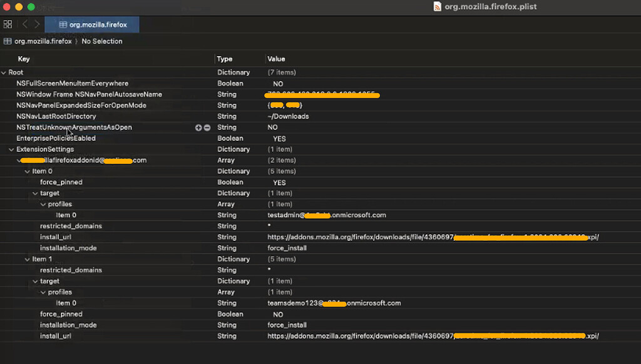The width and height of the screenshot is (641, 364).
Task: Click No Selection in the breadcrumb path
Action: [x=102, y=41]
